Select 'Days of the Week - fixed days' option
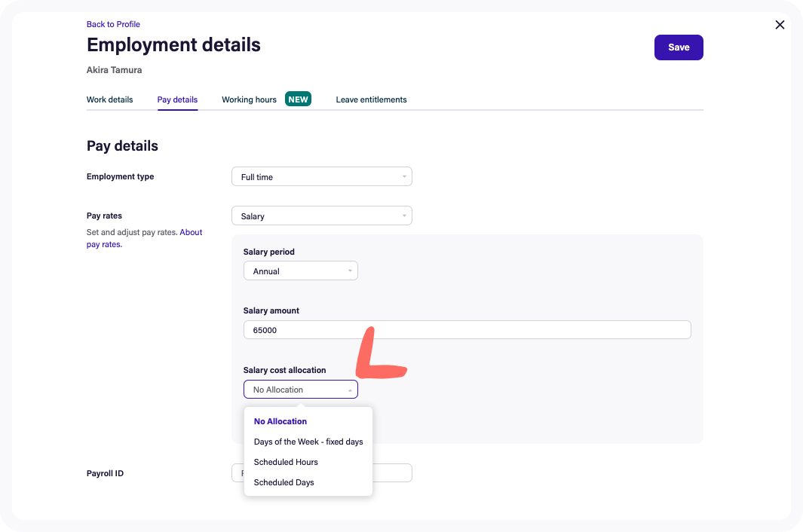 308,442
